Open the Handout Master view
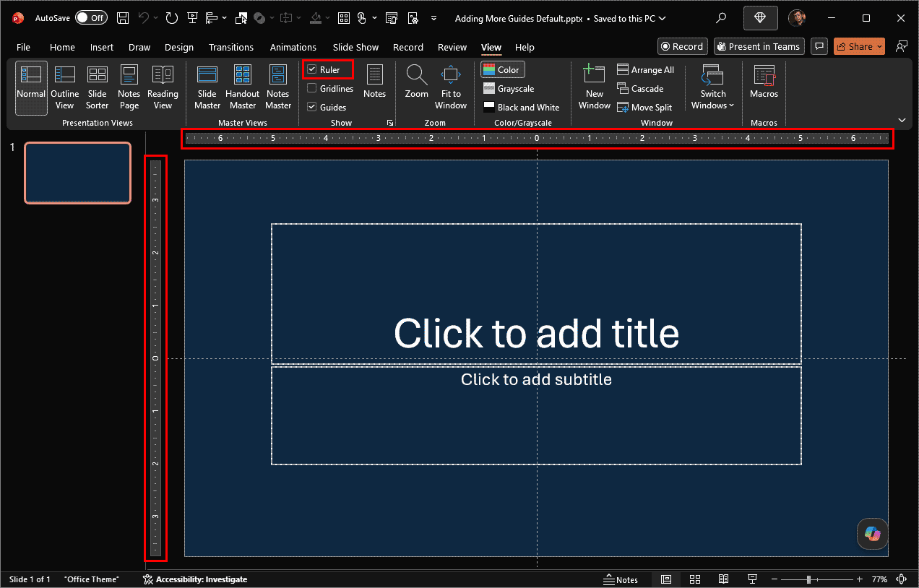 pos(243,88)
